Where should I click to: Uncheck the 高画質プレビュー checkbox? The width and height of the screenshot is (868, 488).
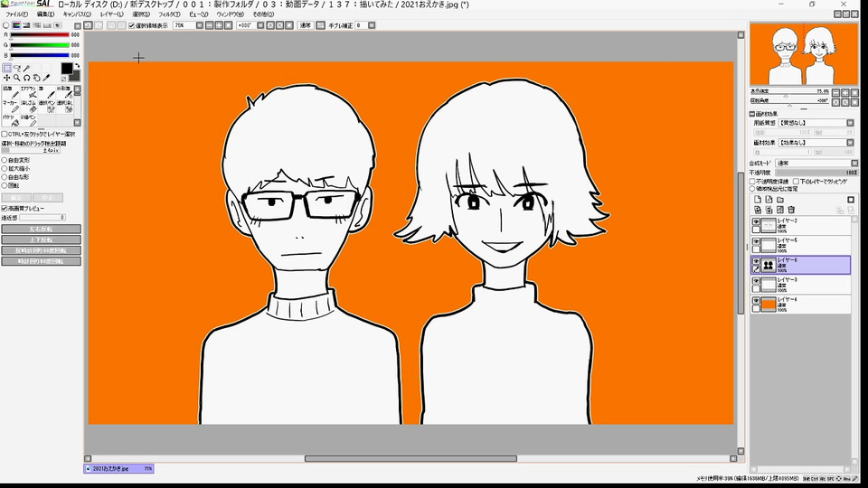pos(5,208)
